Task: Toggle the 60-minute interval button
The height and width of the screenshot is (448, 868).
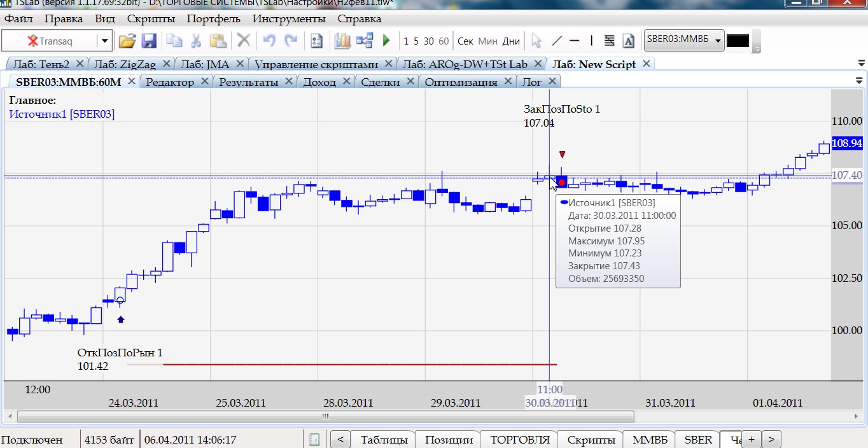Action: (x=444, y=41)
